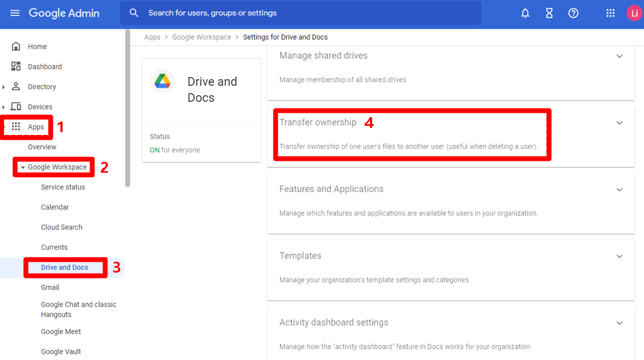Click the Transfer ownership heading
The width and height of the screenshot is (644, 360).
point(318,123)
